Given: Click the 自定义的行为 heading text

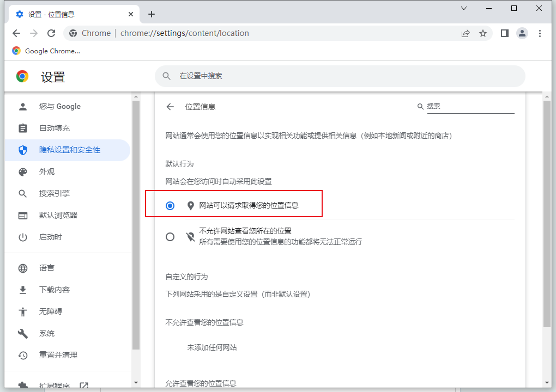Looking at the screenshot, I should (186, 277).
